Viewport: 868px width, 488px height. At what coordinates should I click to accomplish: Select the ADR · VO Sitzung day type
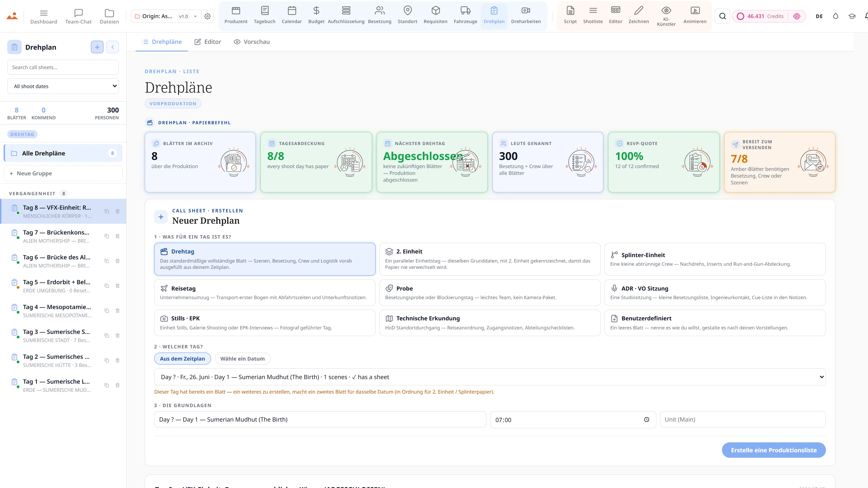click(715, 292)
